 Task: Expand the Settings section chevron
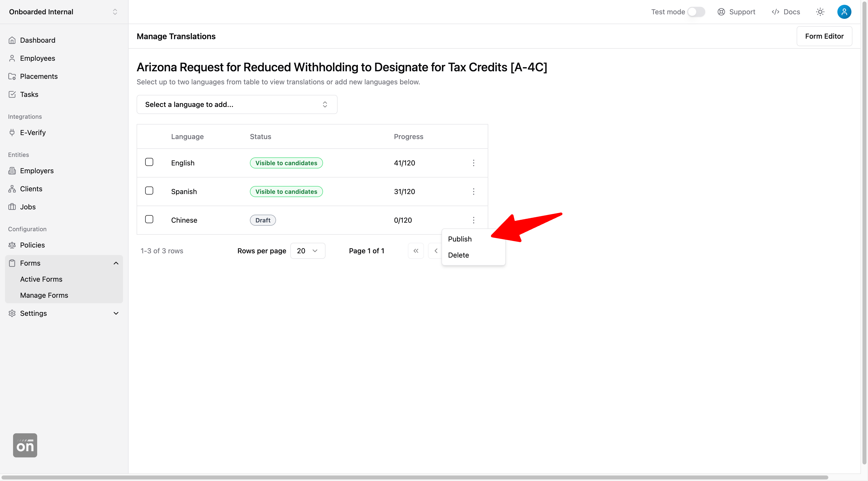click(116, 313)
